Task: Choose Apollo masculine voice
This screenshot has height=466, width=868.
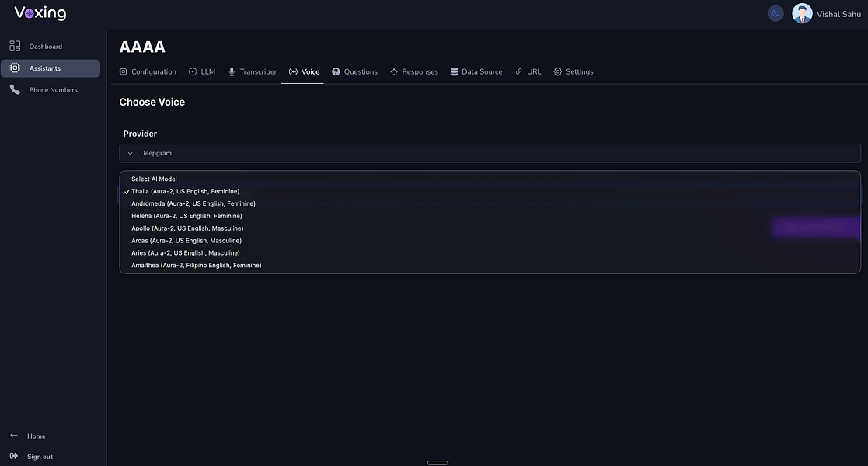Action: coord(187,228)
